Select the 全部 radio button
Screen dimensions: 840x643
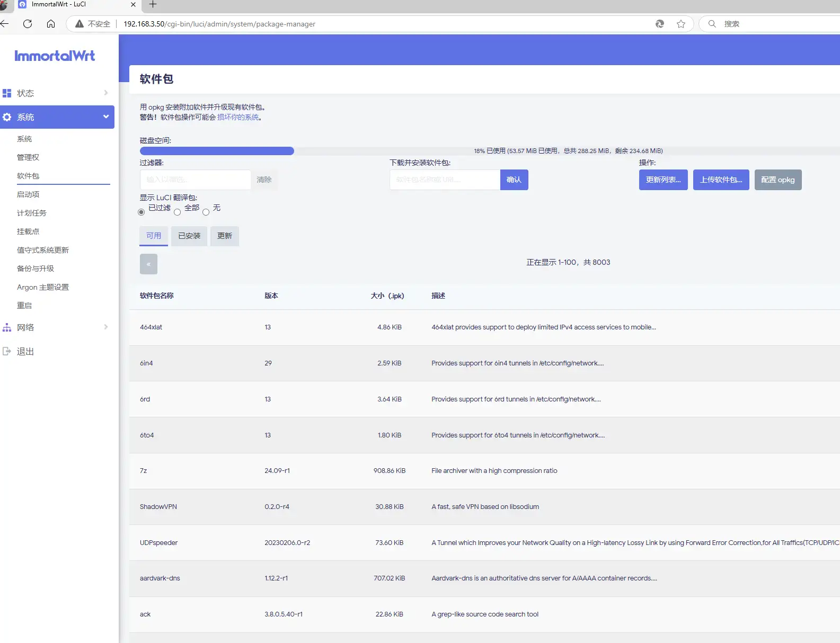click(177, 212)
